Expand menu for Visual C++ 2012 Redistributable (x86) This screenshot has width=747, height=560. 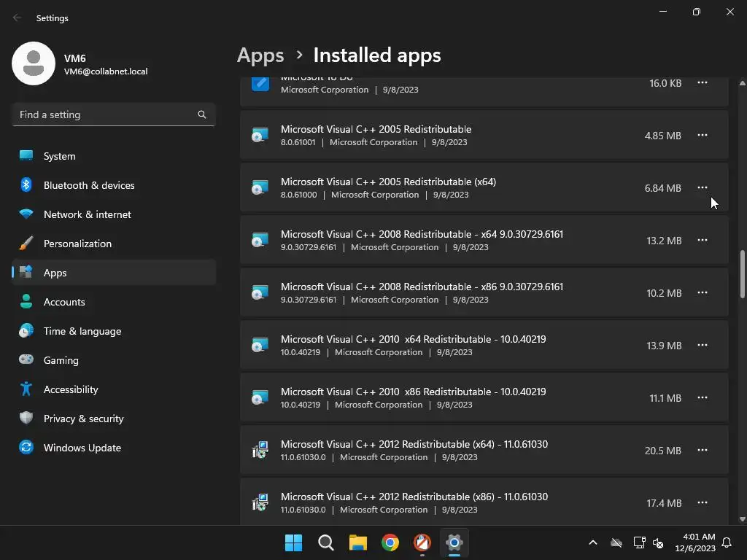702,503
